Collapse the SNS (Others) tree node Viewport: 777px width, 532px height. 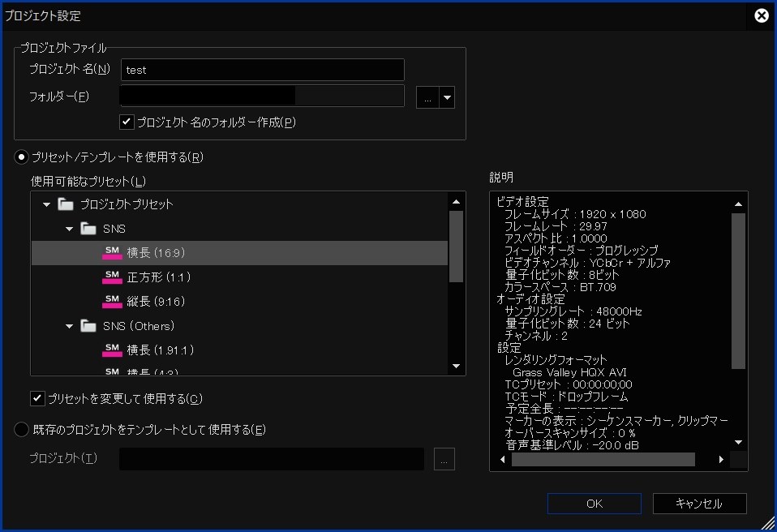point(70,326)
